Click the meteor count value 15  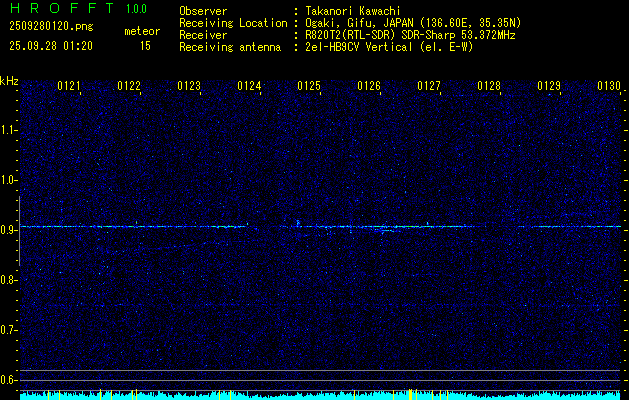(x=145, y=46)
